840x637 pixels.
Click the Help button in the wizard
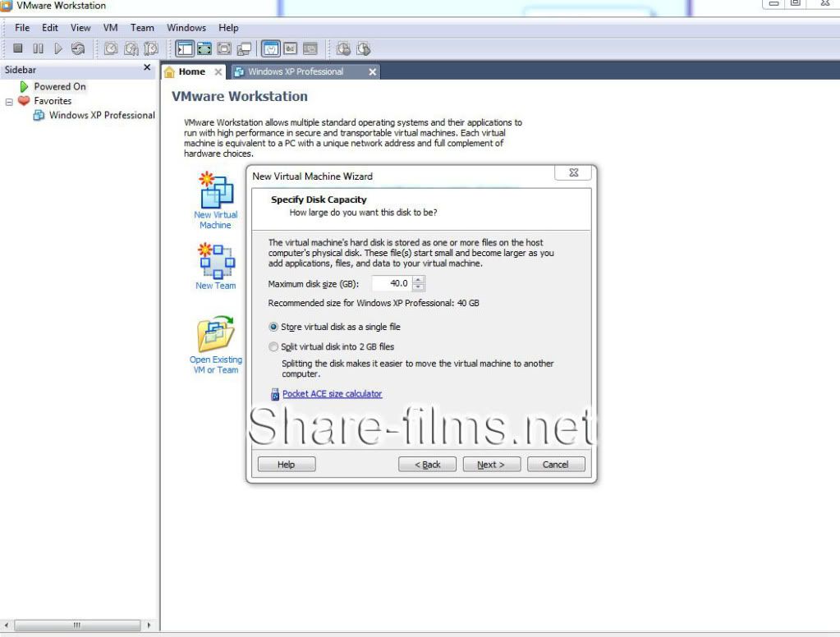pos(287,465)
